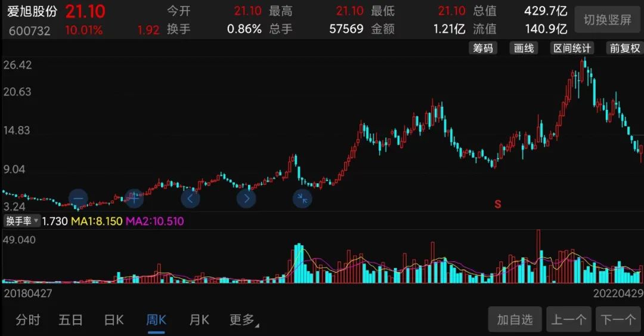This screenshot has width=644, height=336.
Task: Switch to 月K tab
Action: pos(199,319)
